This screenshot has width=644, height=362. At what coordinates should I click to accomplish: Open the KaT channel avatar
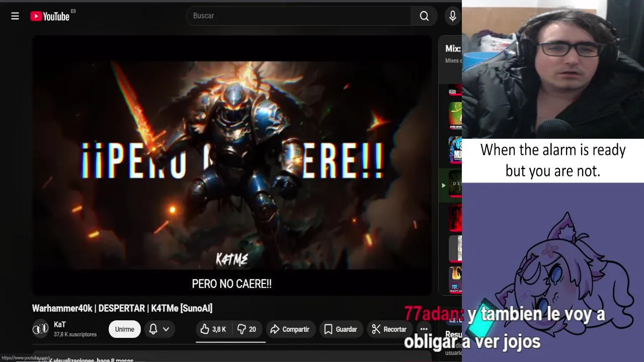(x=41, y=329)
